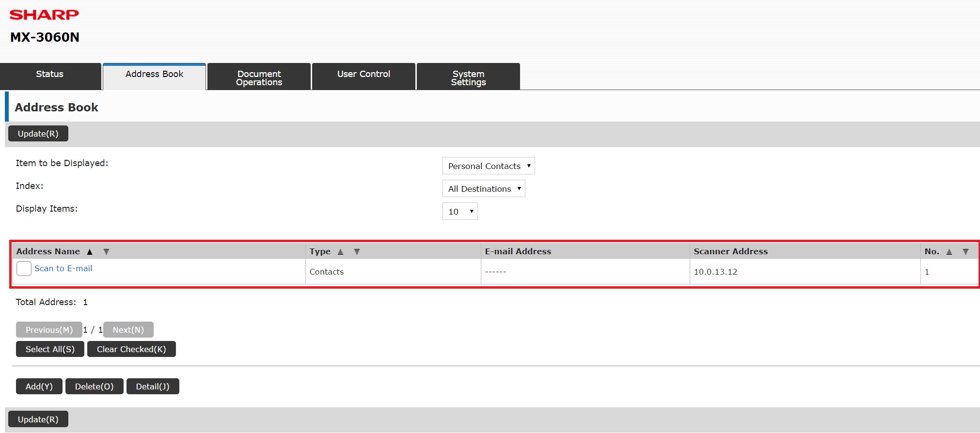Open the User Control tab
980x433 pixels.
(364, 75)
